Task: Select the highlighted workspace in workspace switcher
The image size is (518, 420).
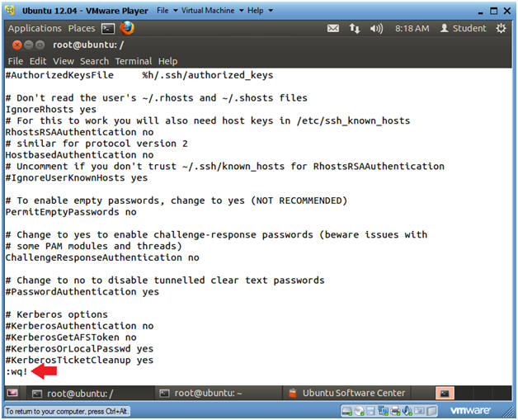Action: [x=445, y=393]
